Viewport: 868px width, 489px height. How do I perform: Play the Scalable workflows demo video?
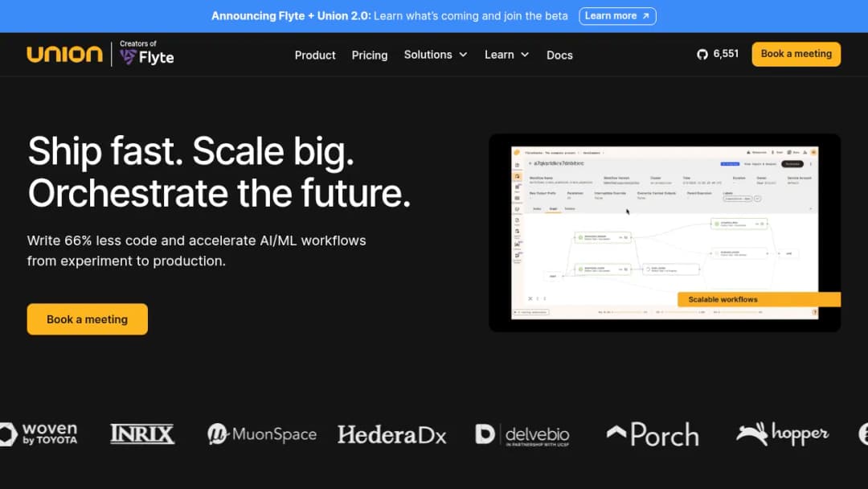coord(665,232)
